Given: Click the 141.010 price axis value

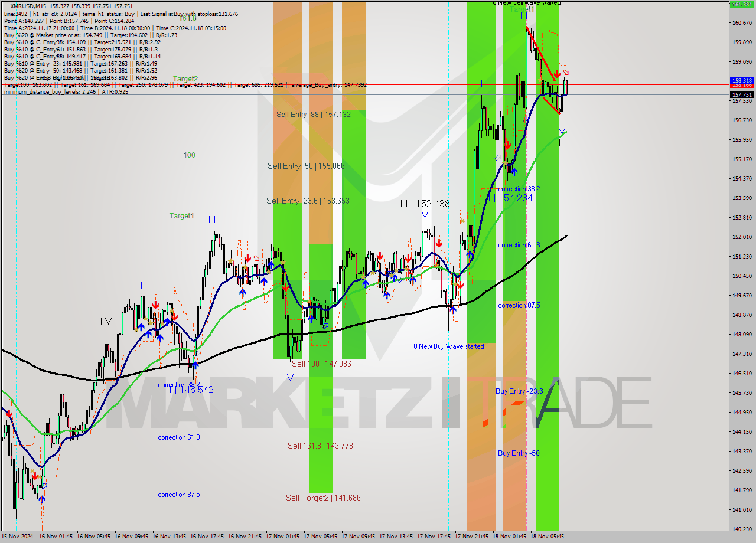Looking at the screenshot, I should [x=742, y=509].
